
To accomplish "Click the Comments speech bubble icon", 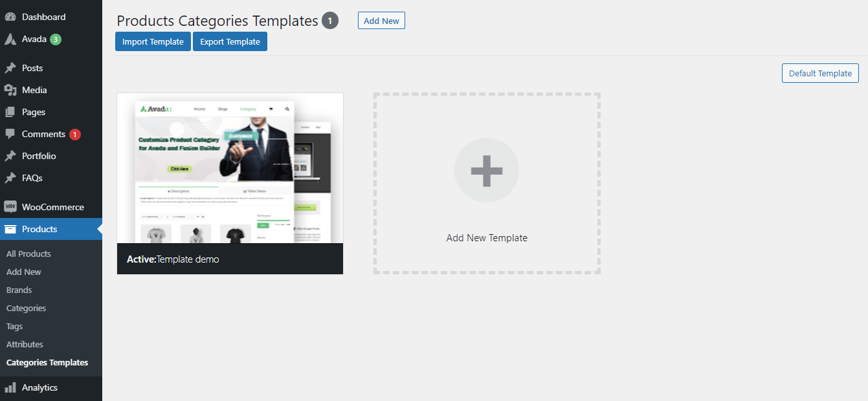I will 10,134.
